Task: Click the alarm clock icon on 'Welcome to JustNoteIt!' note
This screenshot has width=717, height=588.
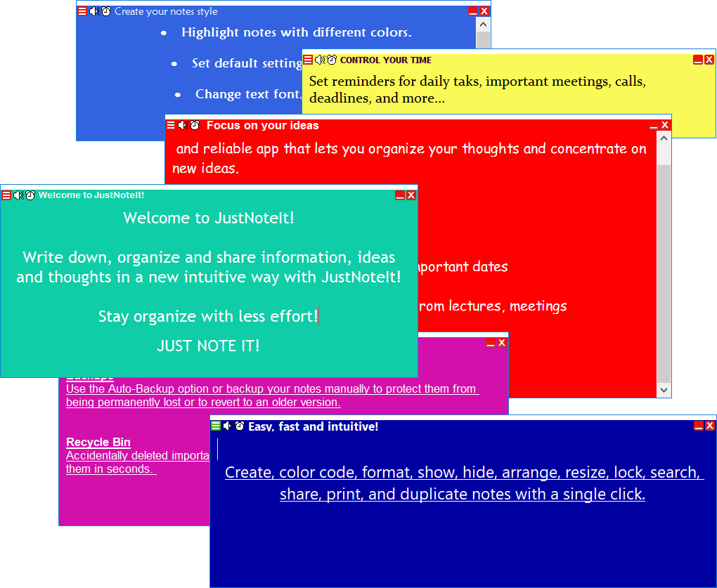Action: [30, 195]
